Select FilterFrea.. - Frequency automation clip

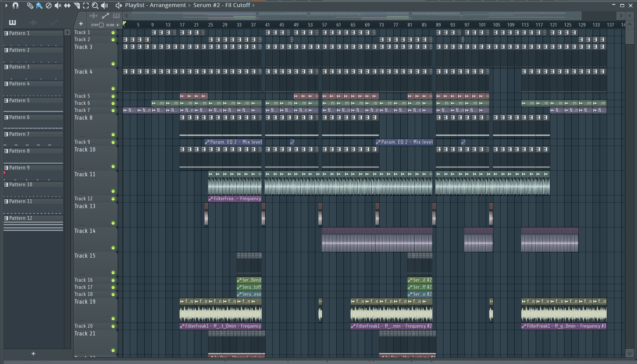point(235,199)
